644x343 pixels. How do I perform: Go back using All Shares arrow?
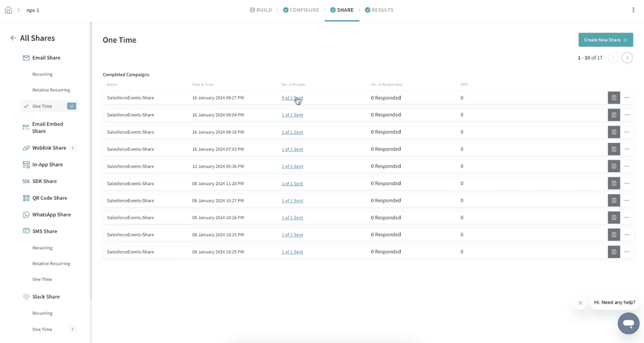click(13, 38)
